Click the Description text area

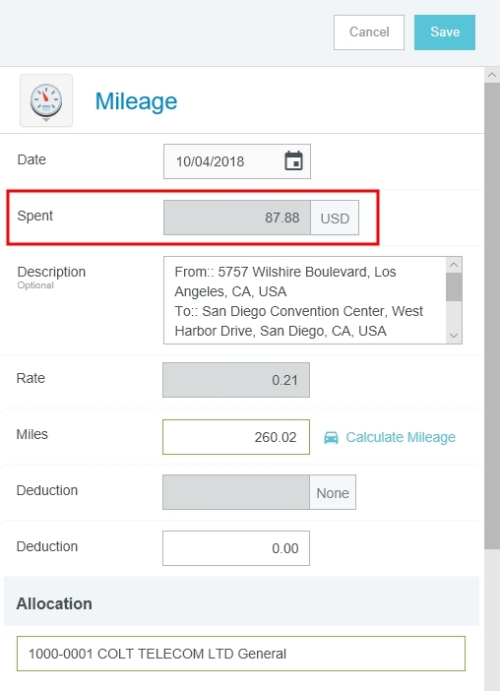[x=305, y=300]
